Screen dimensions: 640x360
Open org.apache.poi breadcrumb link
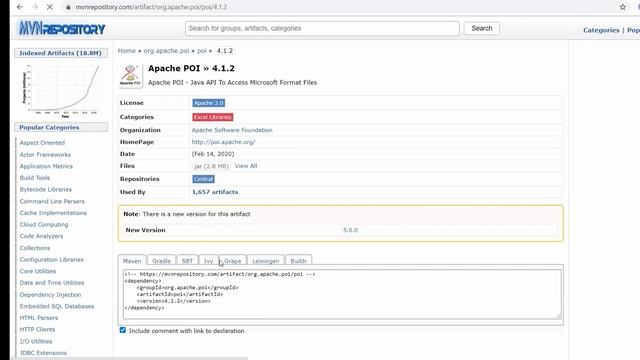[166, 51]
